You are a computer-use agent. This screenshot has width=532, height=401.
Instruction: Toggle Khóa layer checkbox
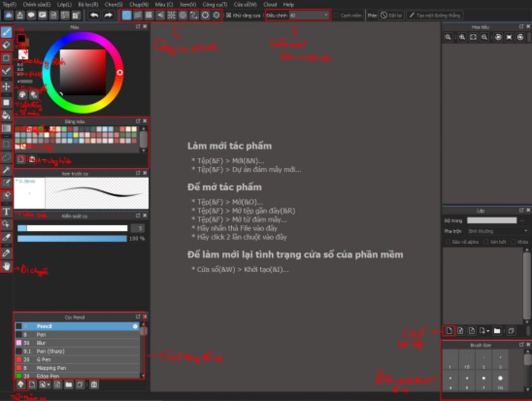point(513,242)
